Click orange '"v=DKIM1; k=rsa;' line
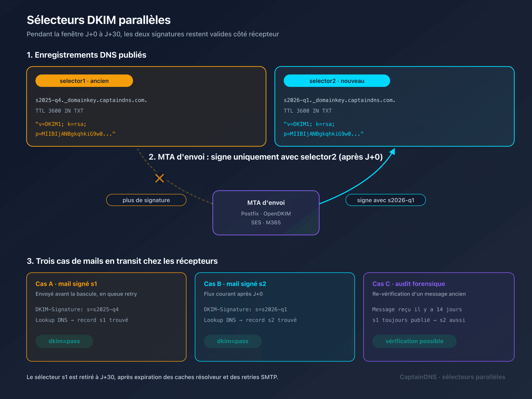The height and width of the screenshot is (399, 532). coord(61,124)
